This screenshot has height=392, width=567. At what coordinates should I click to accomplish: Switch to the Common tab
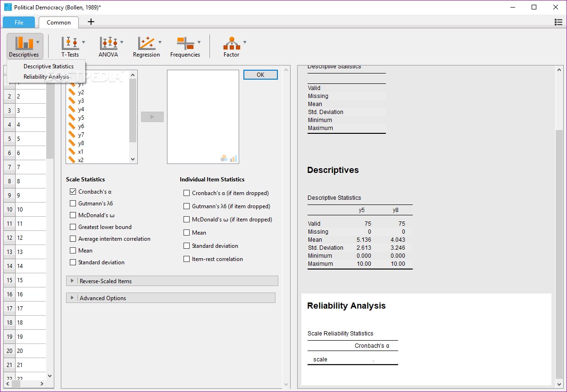[x=58, y=22]
